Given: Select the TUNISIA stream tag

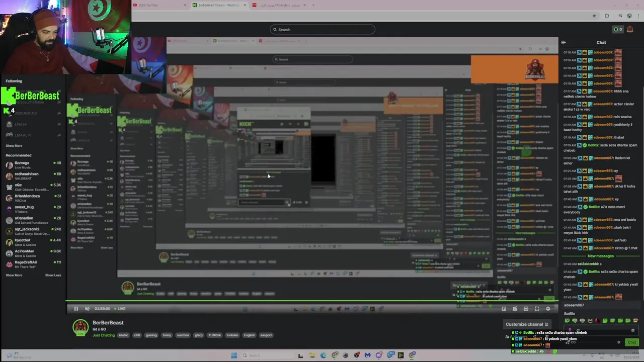Looking at the screenshot, I should tap(215, 335).
